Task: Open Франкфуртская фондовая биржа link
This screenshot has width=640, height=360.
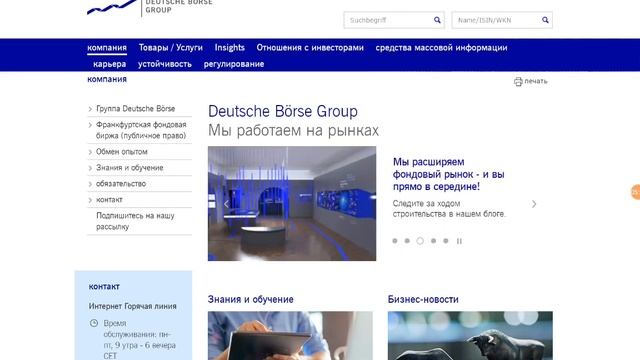Action: 141,130
